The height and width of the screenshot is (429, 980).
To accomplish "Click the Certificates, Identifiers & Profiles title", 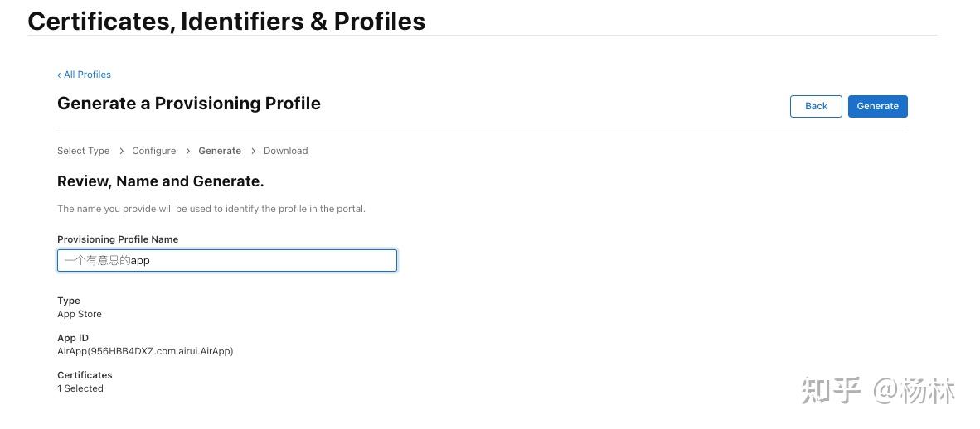I will pyautogui.click(x=226, y=21).
